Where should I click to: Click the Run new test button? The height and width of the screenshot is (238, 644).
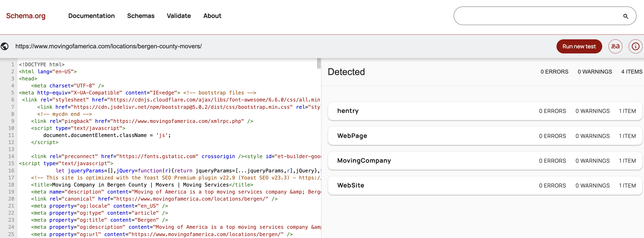click(579, 46)
